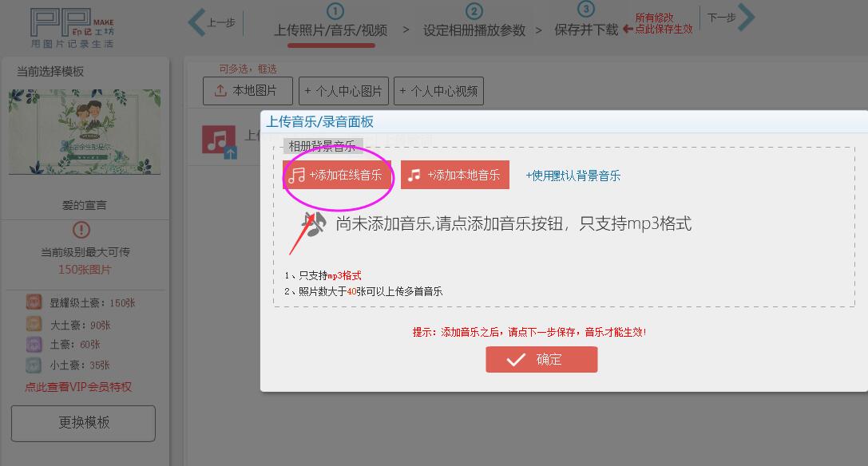Click the 土豪 level badge icon
This screenshot has height=466, width=868.
[x=34, y=344]
